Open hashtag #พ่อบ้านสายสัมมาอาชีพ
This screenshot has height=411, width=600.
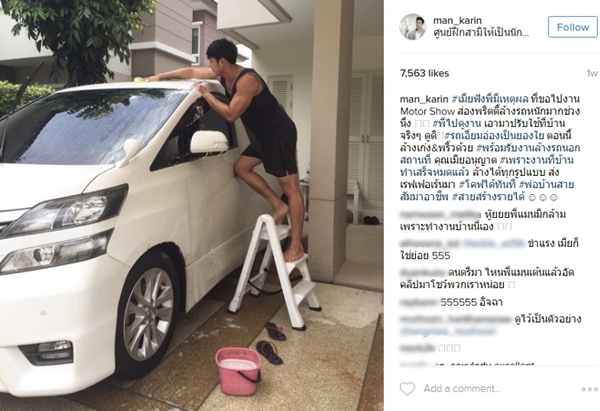click(546, 185)
